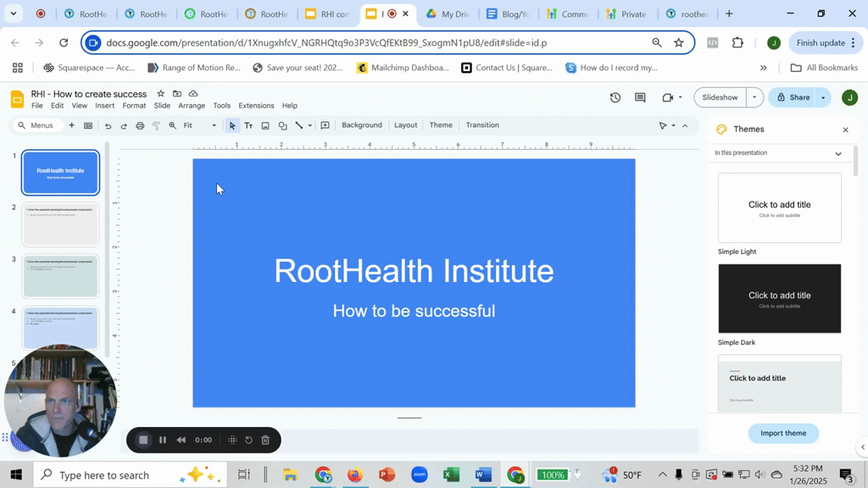Open version history clock icon
The height and width of the screenshot is (488, 868).
point(615,97)
